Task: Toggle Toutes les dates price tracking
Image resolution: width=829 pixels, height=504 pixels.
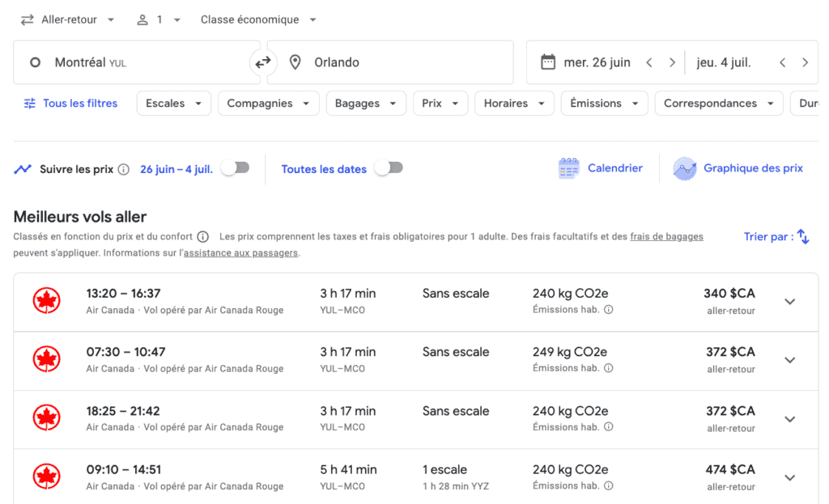Action: (389, 168)
